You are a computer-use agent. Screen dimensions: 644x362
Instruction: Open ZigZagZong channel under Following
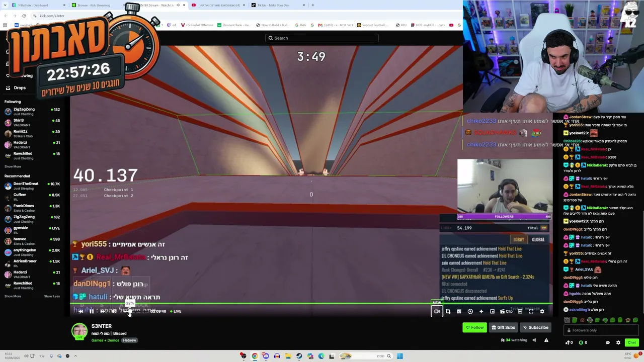pyautogui.click(x=32, y=111)
